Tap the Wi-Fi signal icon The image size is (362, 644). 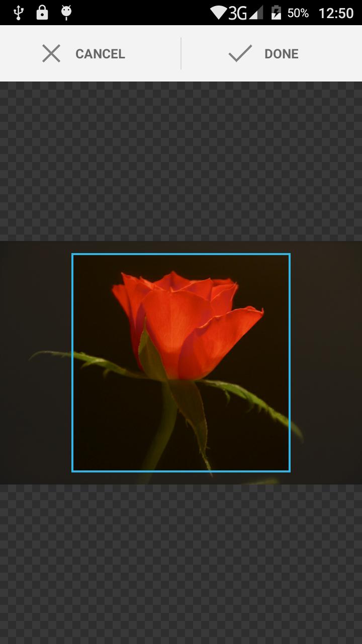(219, 13)
